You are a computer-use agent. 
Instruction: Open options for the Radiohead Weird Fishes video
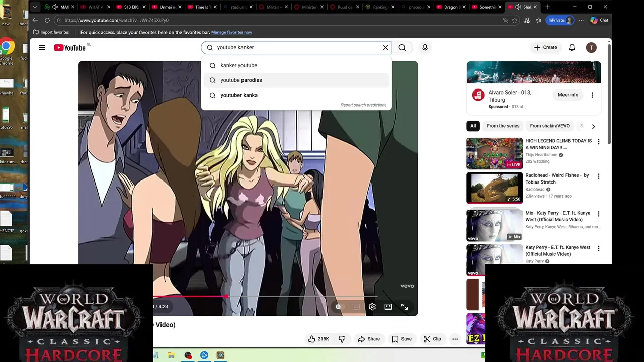pos(599,176)
